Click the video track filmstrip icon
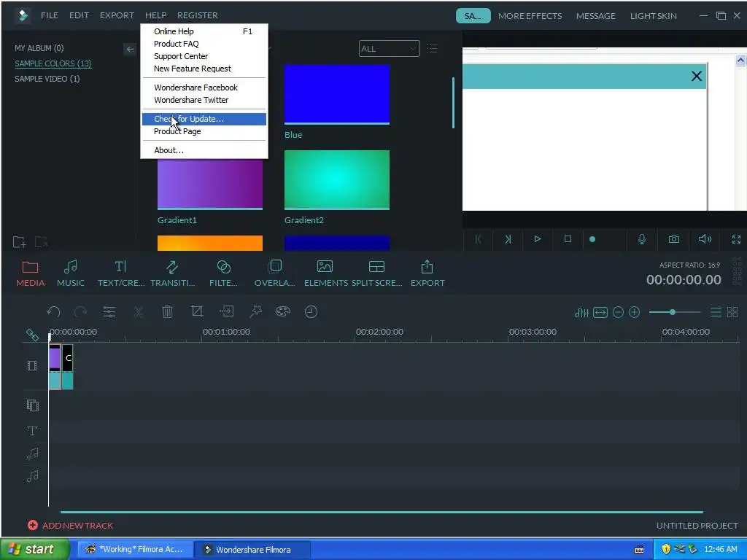Image resolution: width=747 pixels, height=560 pixels. tap(32, 366)
